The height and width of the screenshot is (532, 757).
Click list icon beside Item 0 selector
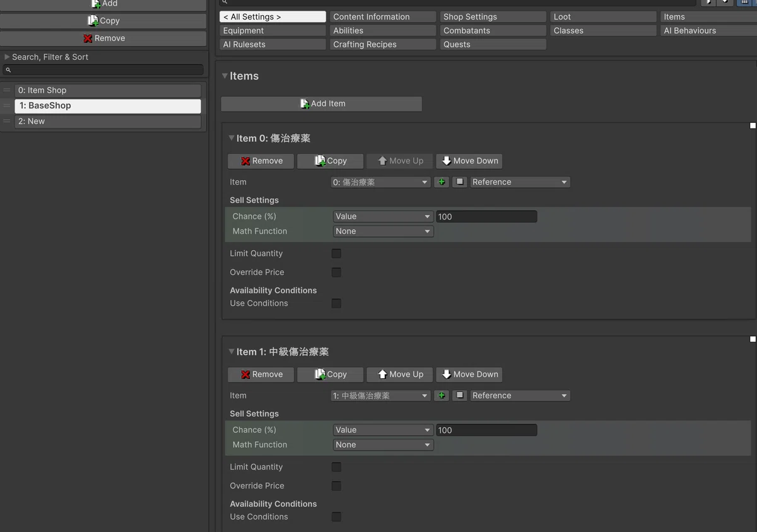(460, 182)
